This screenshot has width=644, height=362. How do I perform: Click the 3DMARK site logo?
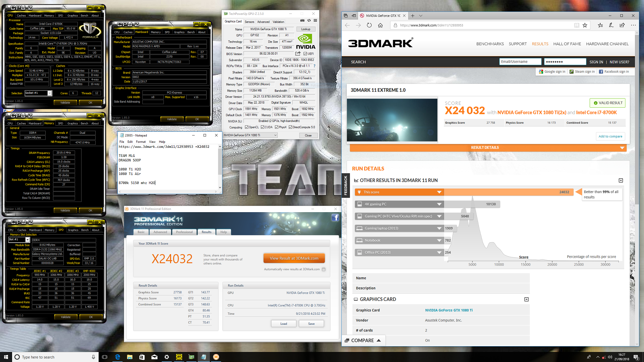(x=380, y=43)
